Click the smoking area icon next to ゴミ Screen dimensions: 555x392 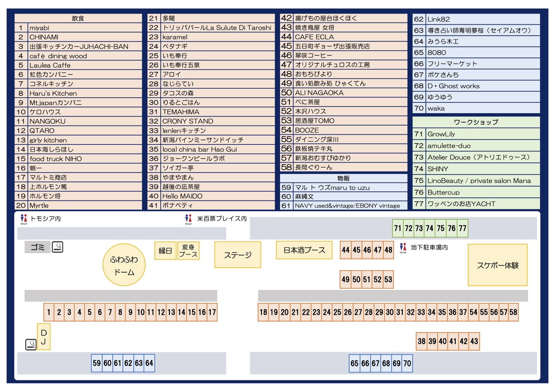click(x=58, y=247)
